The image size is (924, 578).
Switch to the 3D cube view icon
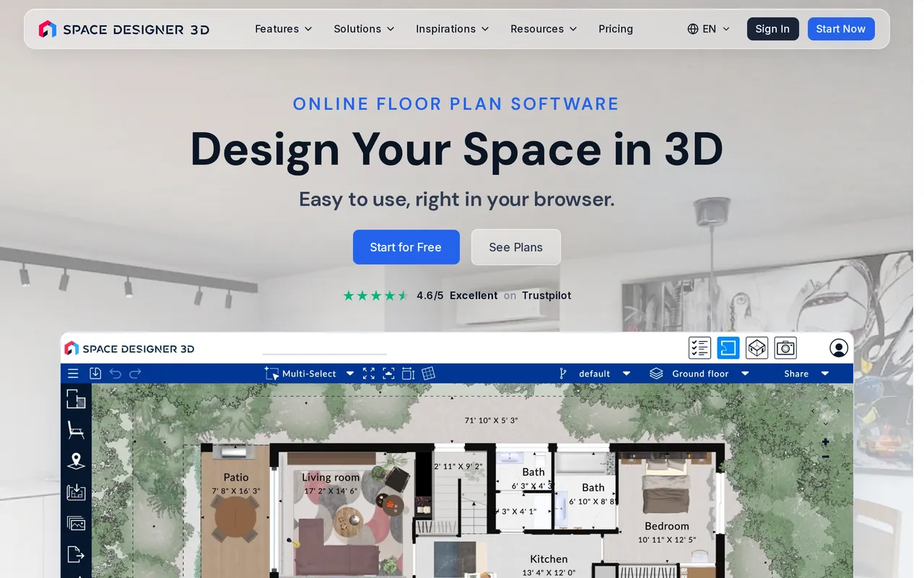(x=757, y=348)
